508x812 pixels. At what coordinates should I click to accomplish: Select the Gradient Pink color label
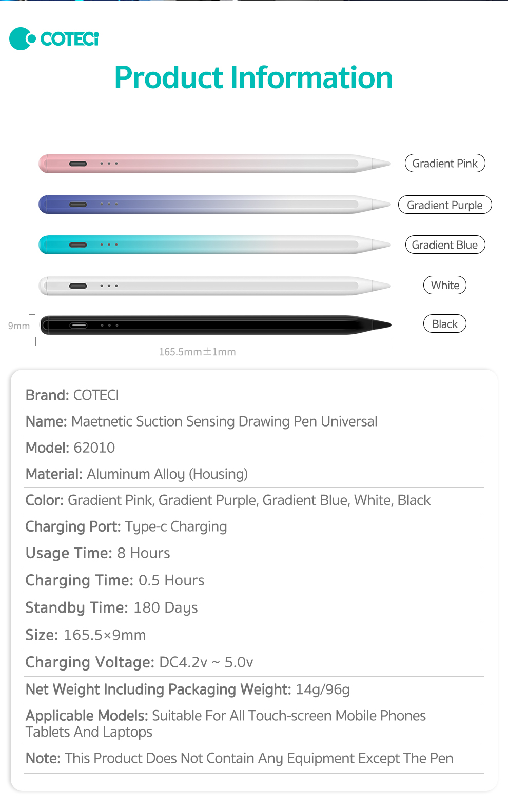[x=444, y=164]
